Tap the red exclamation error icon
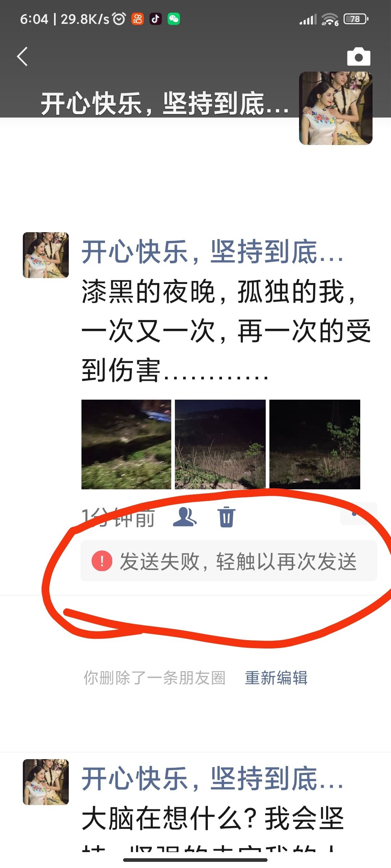This screenshot has width=391, height=868. coord(102,561)
